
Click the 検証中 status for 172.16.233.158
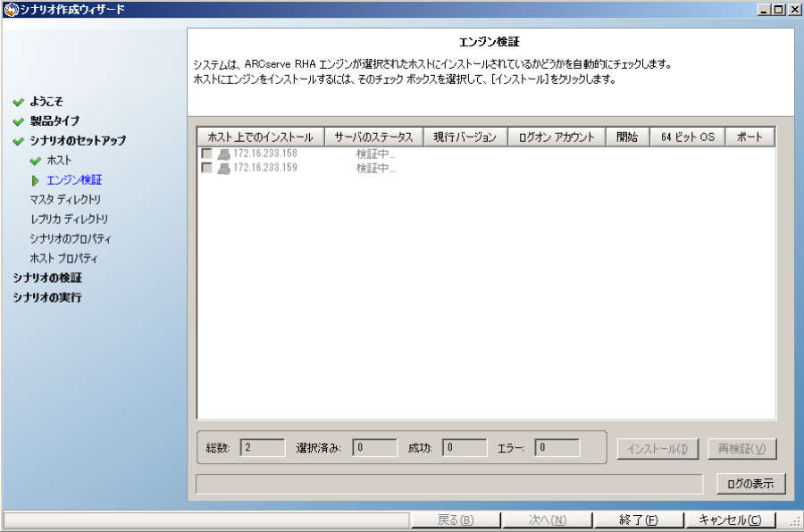[375, 154]
